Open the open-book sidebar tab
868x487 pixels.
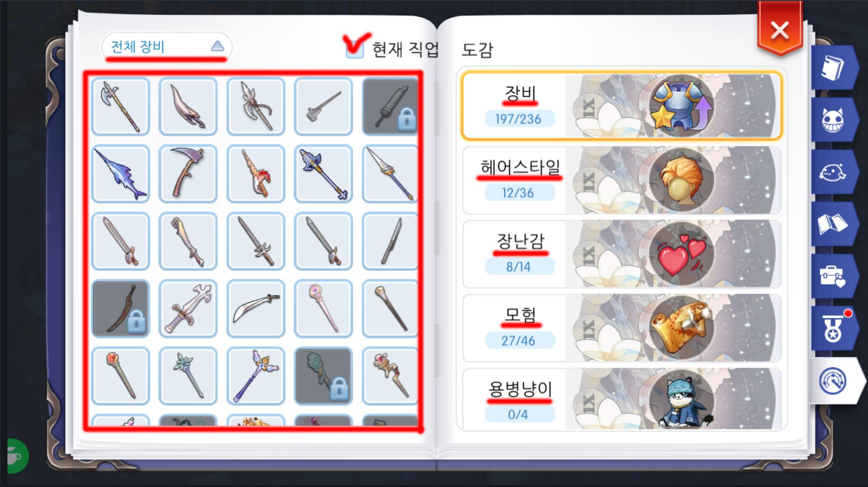click(x=834, y=224)
